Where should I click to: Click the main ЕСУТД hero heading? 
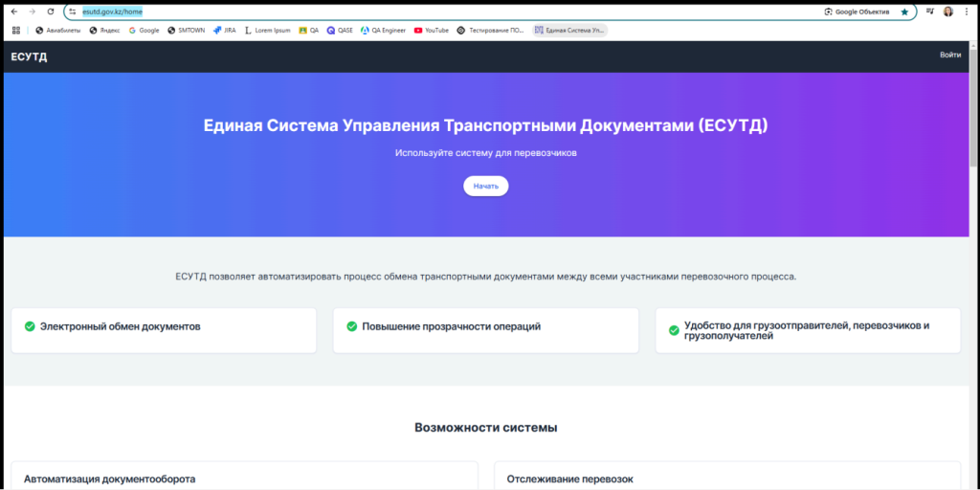tap(485, 125)
